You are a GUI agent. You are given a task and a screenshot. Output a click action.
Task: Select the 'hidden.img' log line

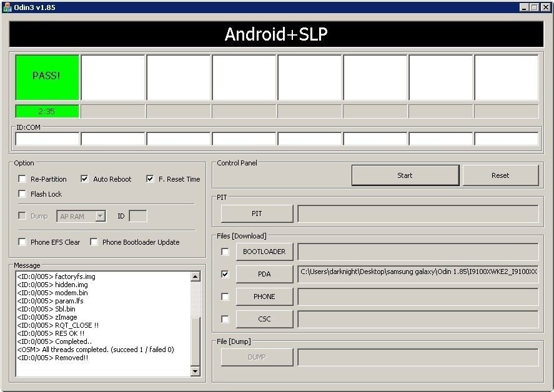pyautogui.click(x=52, y=285)
